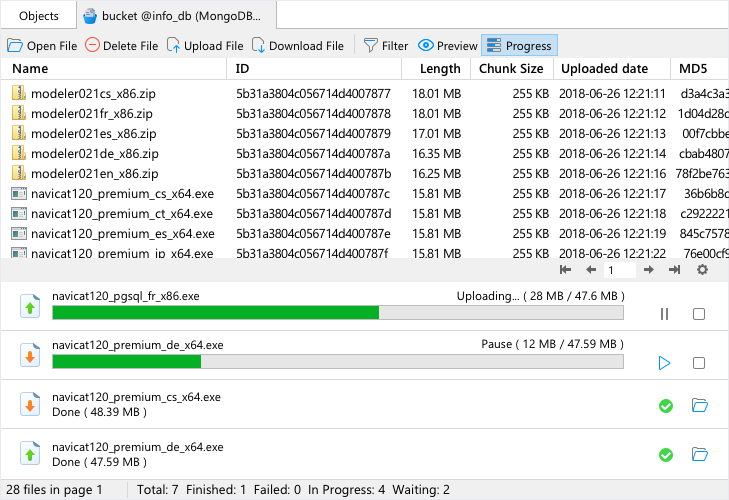This screenshot has width=729, height=500.
Task: Click download icon of paused navicat120_premium_de_x64.exe
Action: 30,355
